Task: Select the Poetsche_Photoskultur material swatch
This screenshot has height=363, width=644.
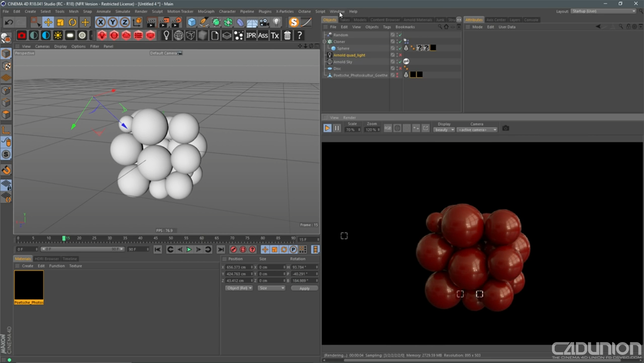Action: click(x=28, y=285)
